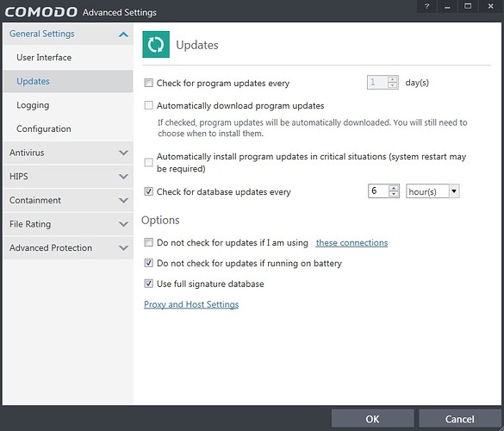
Task: Increase database update interval with up arrow
Action: 394,188
